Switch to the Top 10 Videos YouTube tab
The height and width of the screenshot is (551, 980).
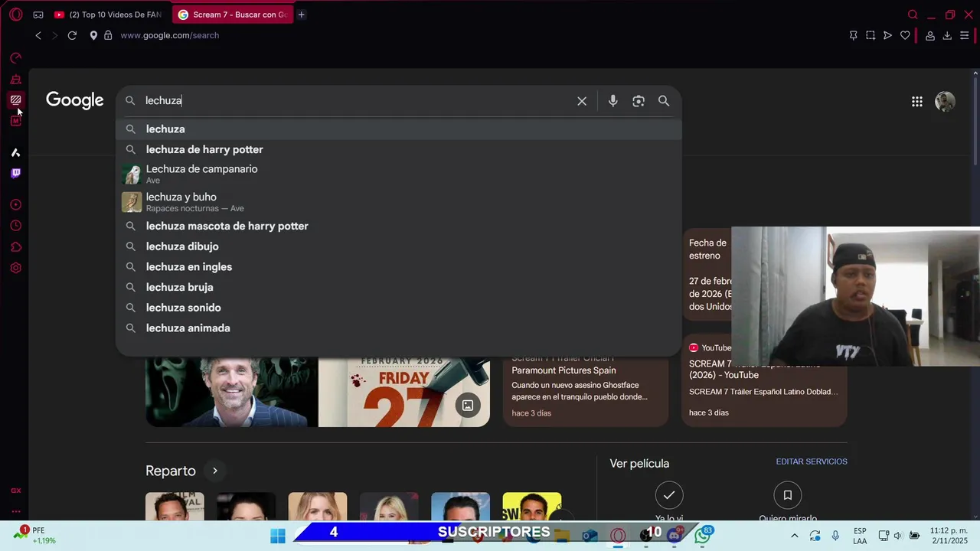pos(107,15)
